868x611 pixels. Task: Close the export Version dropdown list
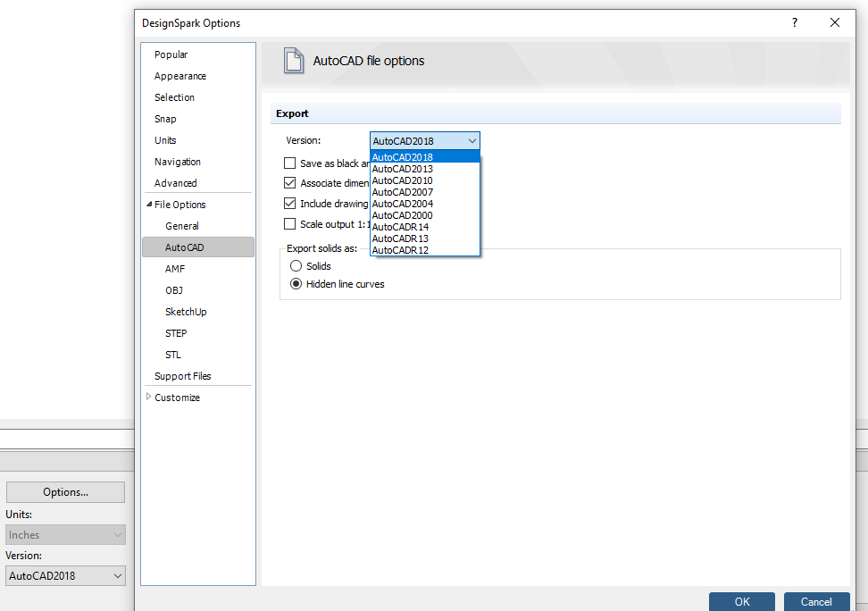tap(472, 141)
